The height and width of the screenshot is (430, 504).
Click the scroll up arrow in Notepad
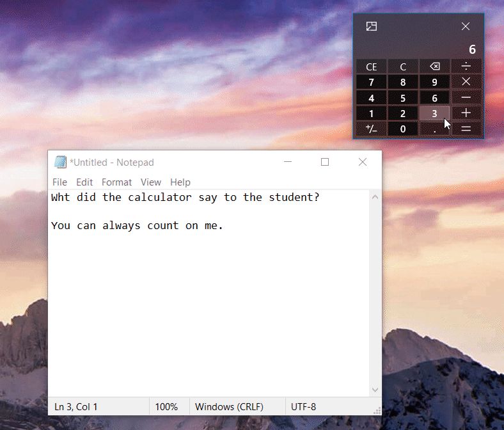point(375,197)
